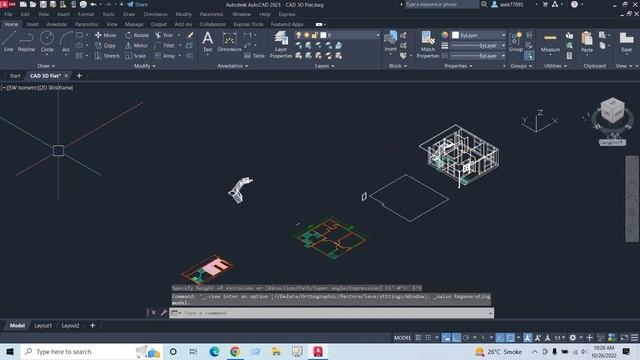
Task: Click the MODEL button in status bar
Action: (402, 338)
